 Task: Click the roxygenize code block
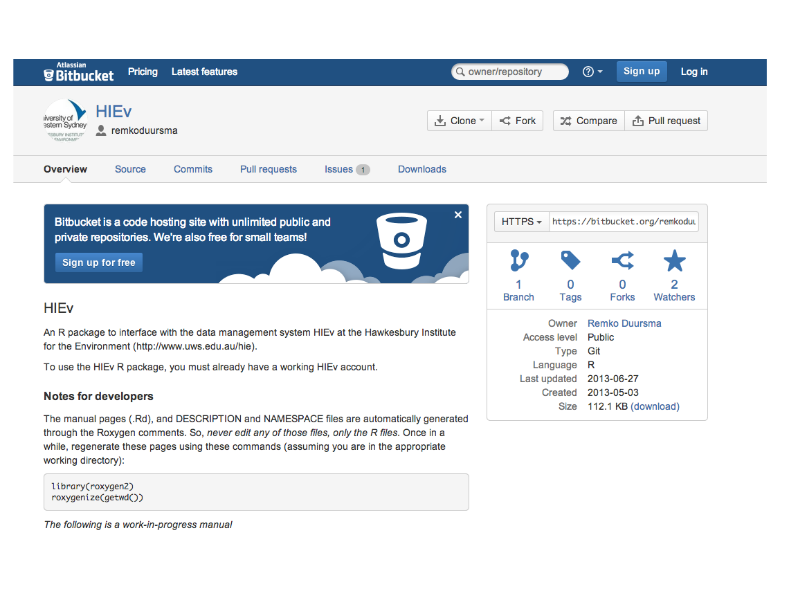click(256, 492)
